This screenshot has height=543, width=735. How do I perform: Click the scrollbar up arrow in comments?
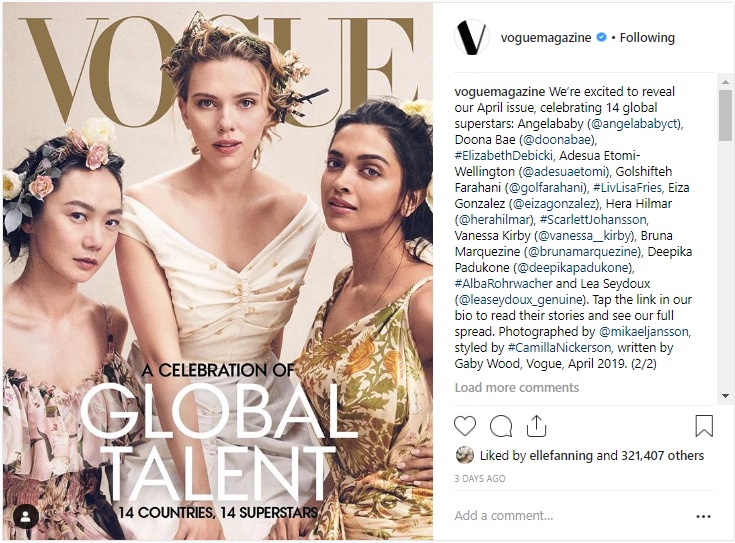[725, 82]
